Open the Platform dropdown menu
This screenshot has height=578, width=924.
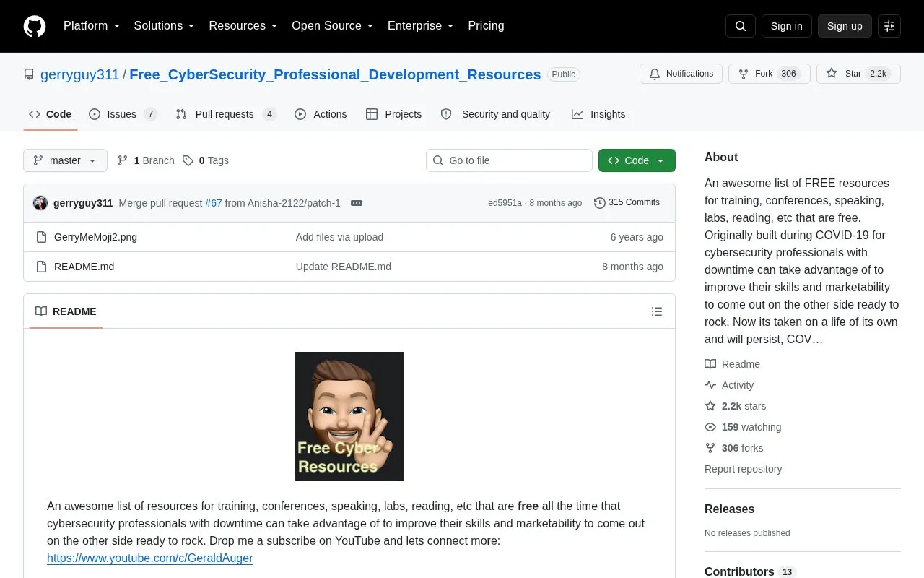[92, 26]
